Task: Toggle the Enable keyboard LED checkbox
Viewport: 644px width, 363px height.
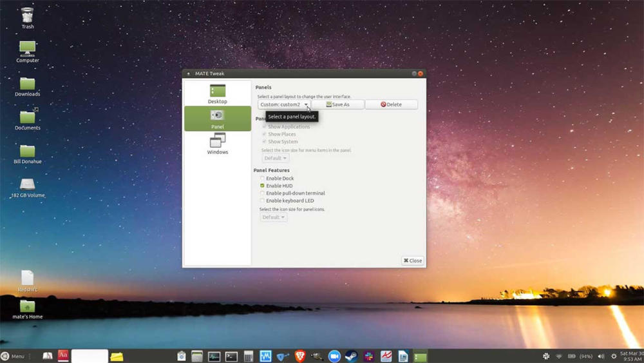Action: tap(262, 201)
